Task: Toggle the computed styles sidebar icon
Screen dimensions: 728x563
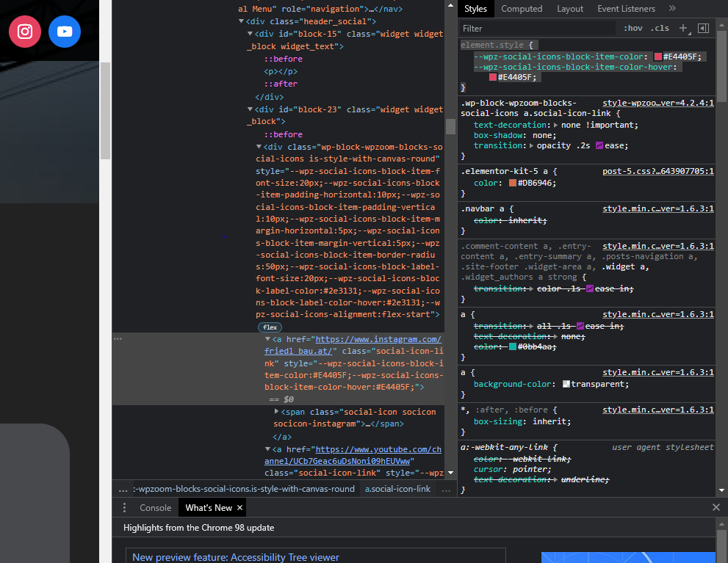Action: (x=704, y=29)
